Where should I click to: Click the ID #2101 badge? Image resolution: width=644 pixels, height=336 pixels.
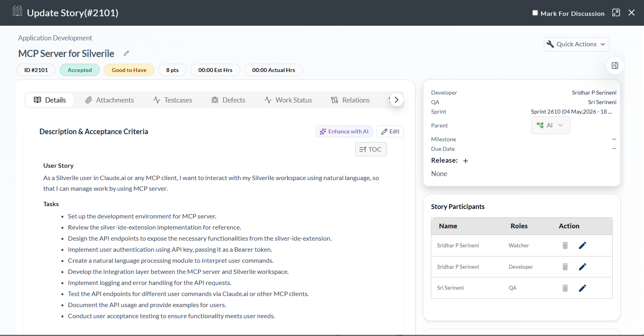pos(36,70)
